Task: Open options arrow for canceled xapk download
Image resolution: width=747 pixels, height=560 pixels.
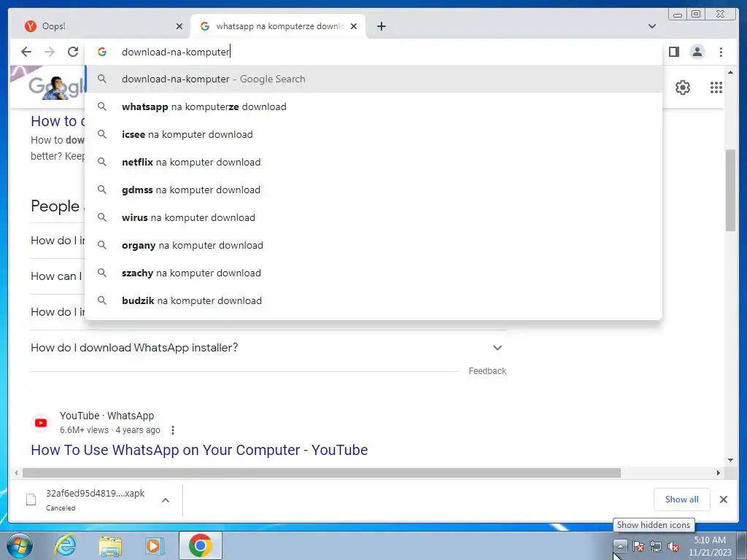Action: click(166, 500)
